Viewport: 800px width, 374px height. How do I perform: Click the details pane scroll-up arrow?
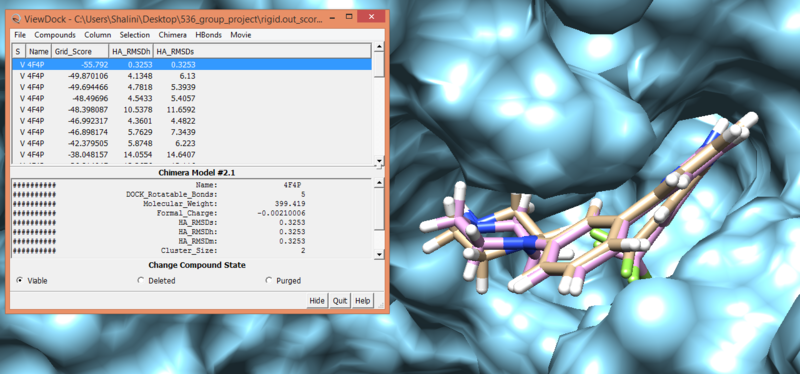click(x=379, y=183)
